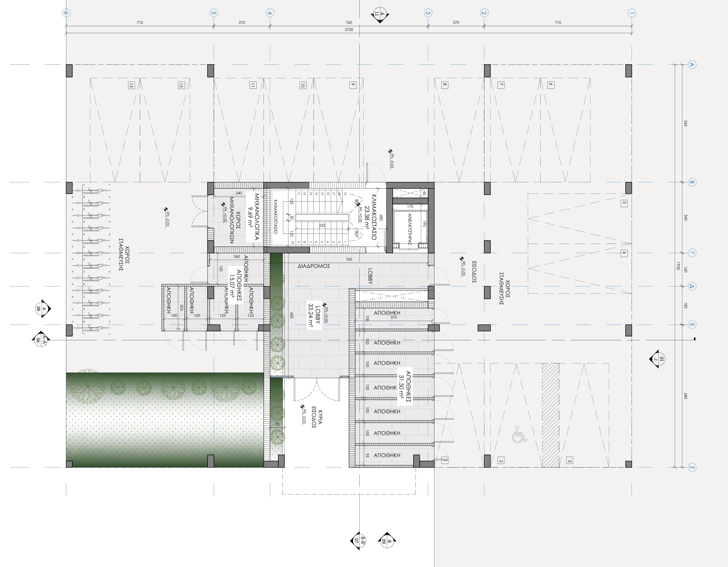Click the overall dimension 2720

[x=349, y=30]
